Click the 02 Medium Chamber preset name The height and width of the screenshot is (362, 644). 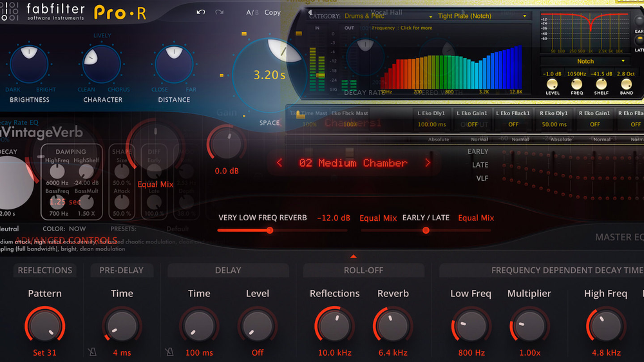click(x=353, y=163)
